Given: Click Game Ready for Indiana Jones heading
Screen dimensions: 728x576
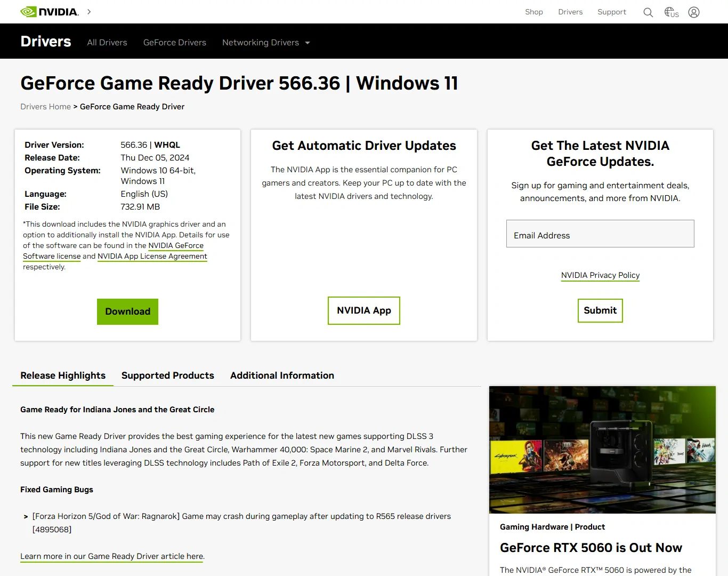Looking at the screenshot, I should click(x=117, y=410).
